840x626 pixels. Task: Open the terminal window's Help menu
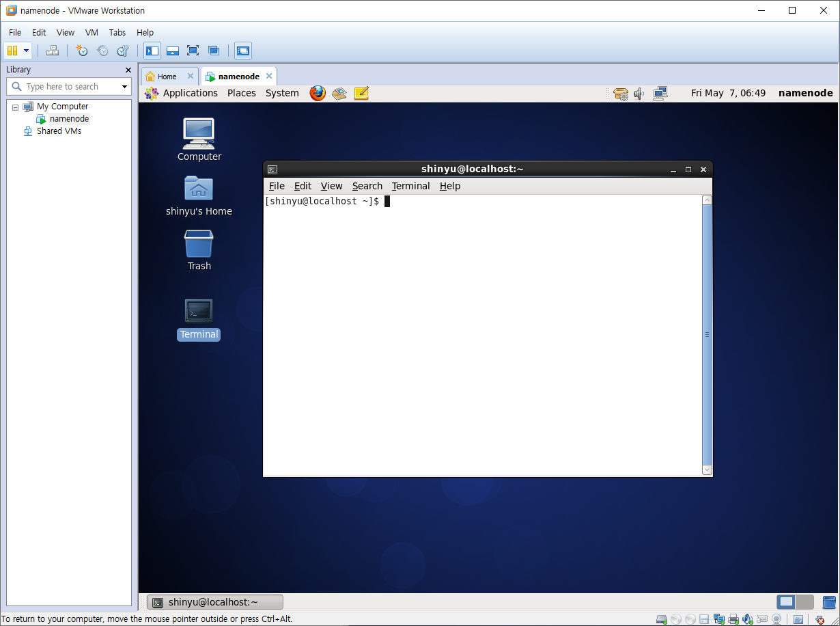450,186
